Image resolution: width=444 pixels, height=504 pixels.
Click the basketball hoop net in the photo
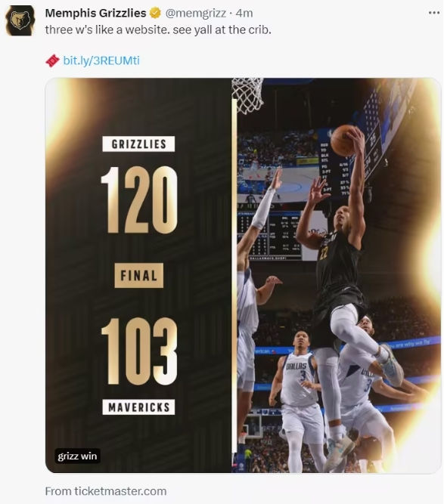247,94
